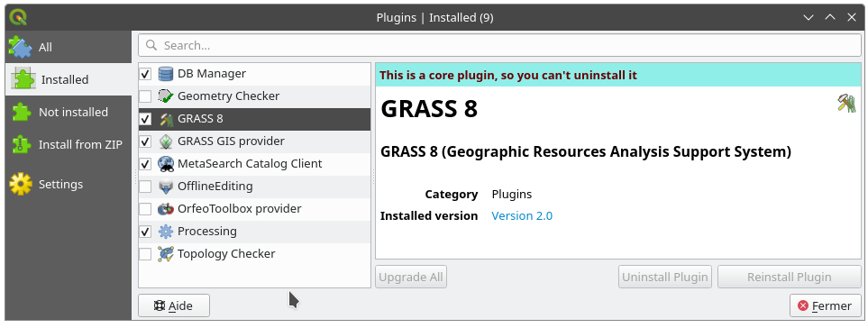
Task: Enable the Geometry Checker checkbox
Action: [x=145, y=96]
